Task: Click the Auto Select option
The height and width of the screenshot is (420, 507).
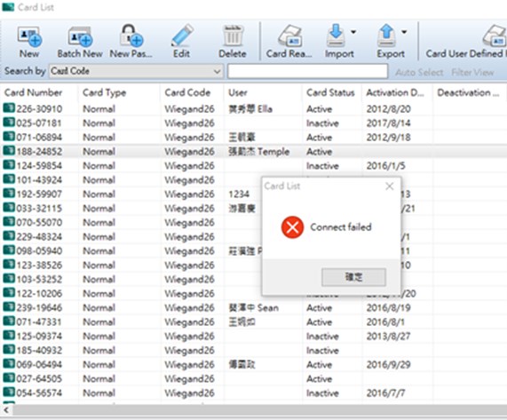Action: [x=419, y=73]
